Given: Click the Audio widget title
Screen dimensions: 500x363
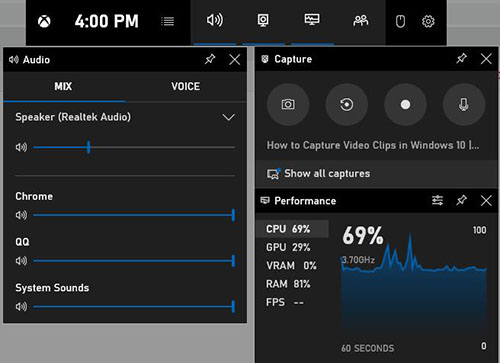Looking at the screenshot, I should [36, 60].
